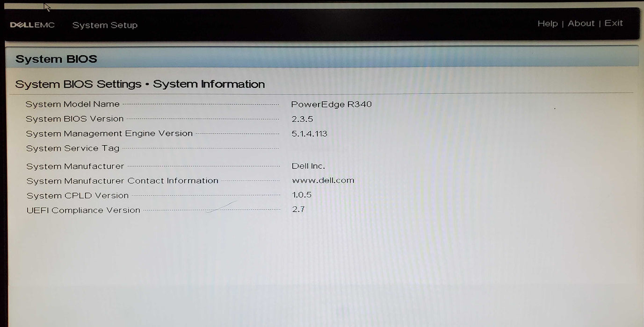Screen dimensions: 644x327
Task: Select the System Service Tag label
Action: [x=72, y=149]
